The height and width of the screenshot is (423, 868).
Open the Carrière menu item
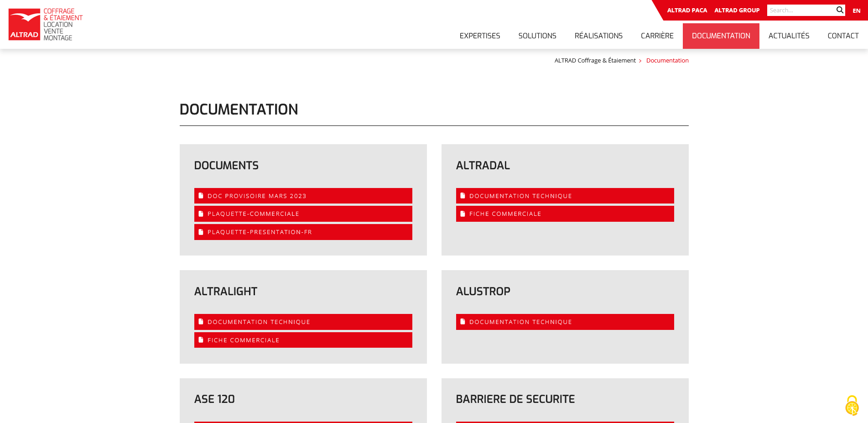657,36
